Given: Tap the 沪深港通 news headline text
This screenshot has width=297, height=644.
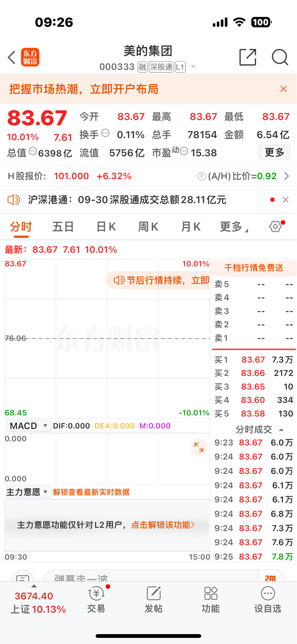Looking at the screenshot, I should 127,200.
